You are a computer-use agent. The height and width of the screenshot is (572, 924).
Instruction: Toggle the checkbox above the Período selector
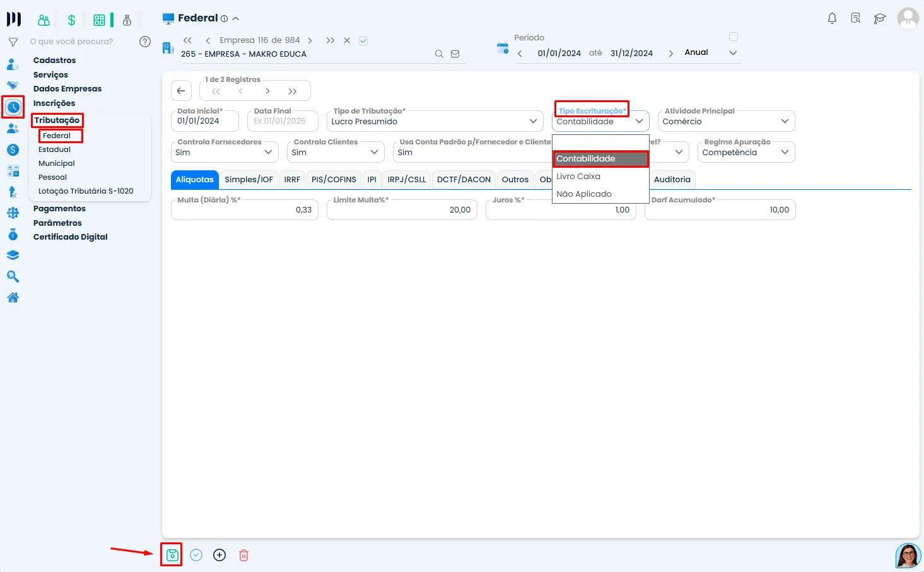click(x=733, y=37)
